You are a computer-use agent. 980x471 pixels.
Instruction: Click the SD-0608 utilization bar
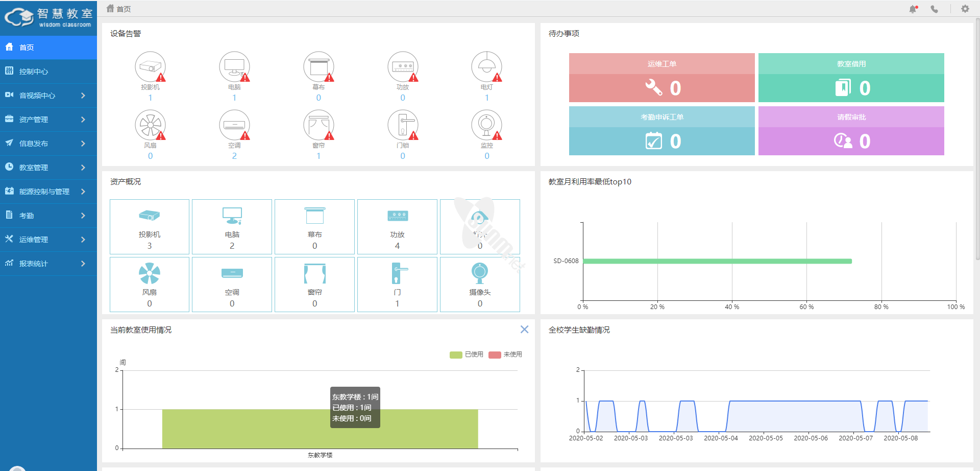(x=717, y=261)
